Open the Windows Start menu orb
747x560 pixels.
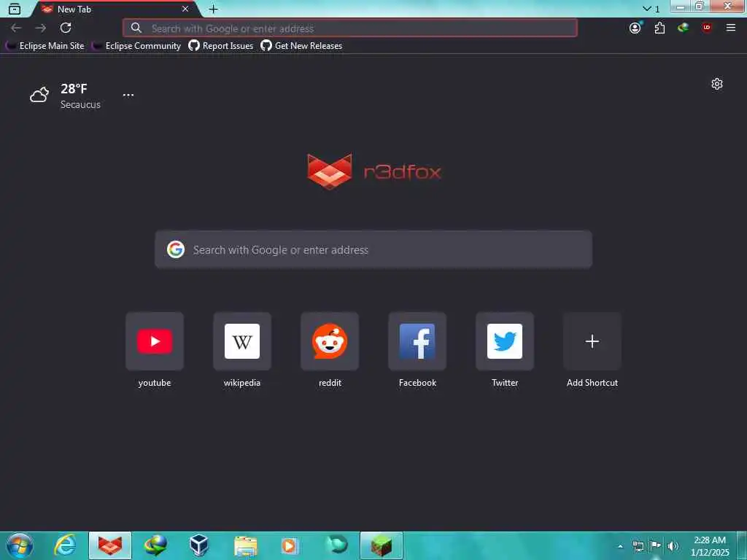pos(20,545)
